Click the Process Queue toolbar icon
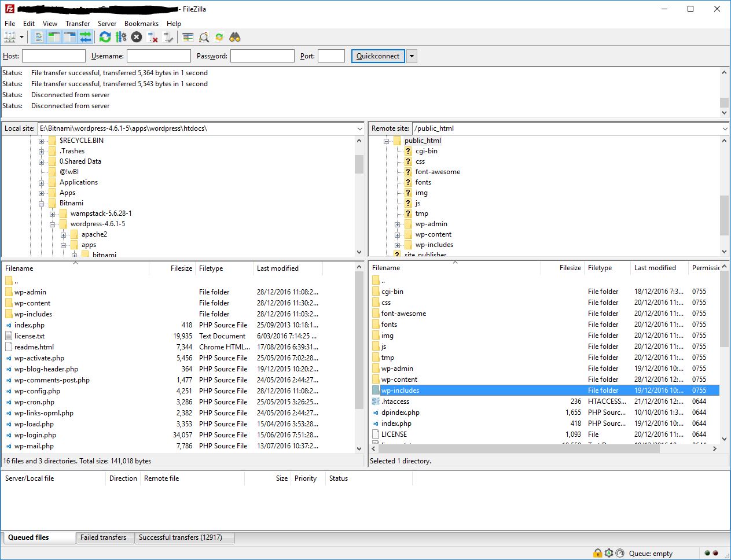 [120, 37]
